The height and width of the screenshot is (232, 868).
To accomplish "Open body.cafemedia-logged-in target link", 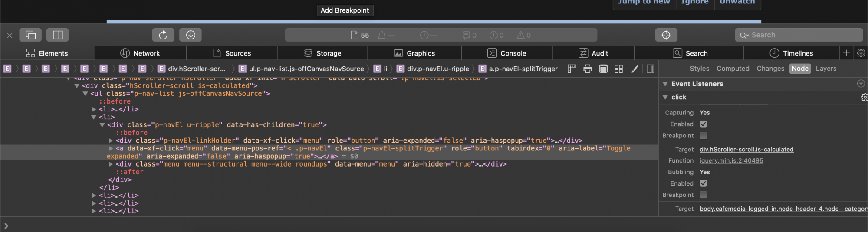I will click(x=784, y=209).
